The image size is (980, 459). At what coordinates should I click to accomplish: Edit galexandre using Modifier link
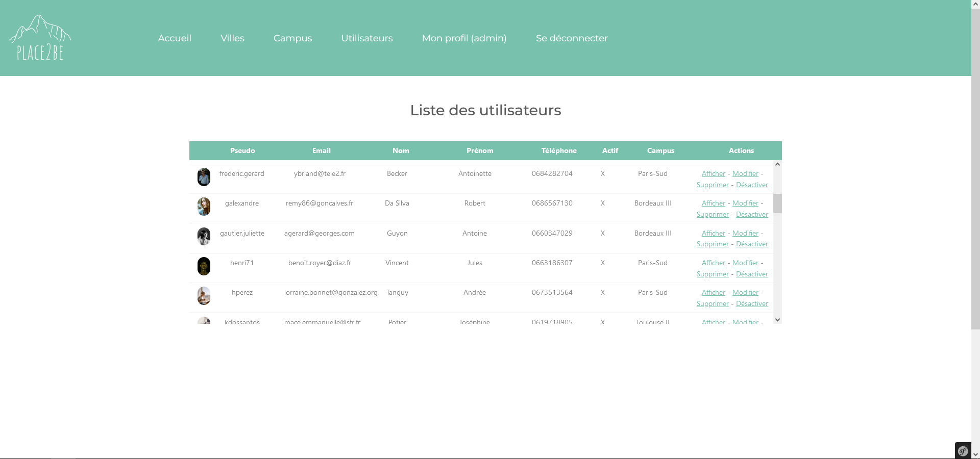coord(745,203)
